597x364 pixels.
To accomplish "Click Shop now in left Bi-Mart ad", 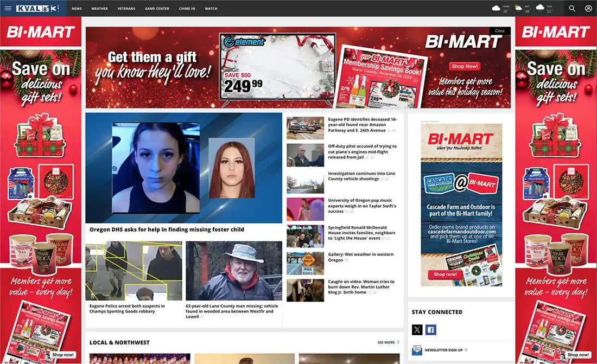I will pos(63,355).
